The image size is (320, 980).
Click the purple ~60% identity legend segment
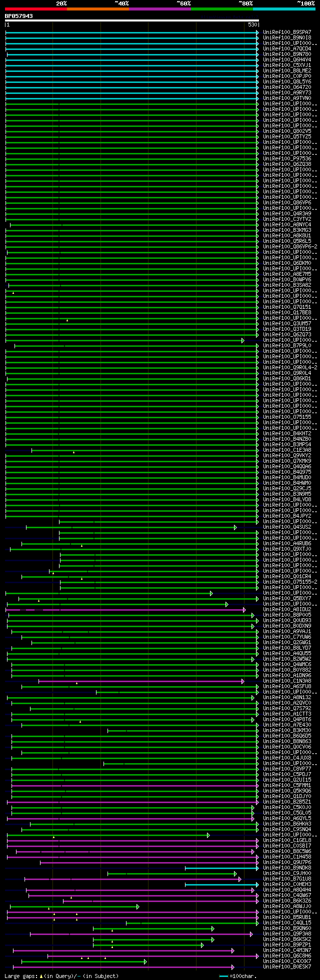point(160,9)
